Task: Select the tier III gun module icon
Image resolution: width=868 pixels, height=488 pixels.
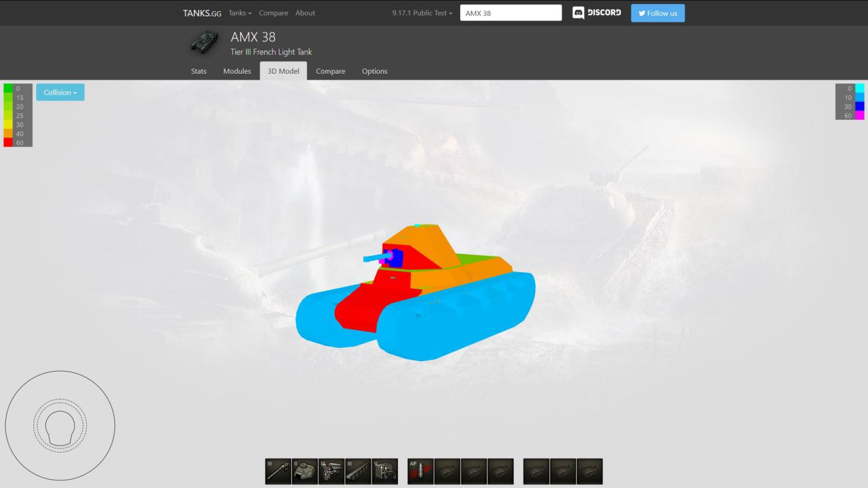Action: pos(278,472)
